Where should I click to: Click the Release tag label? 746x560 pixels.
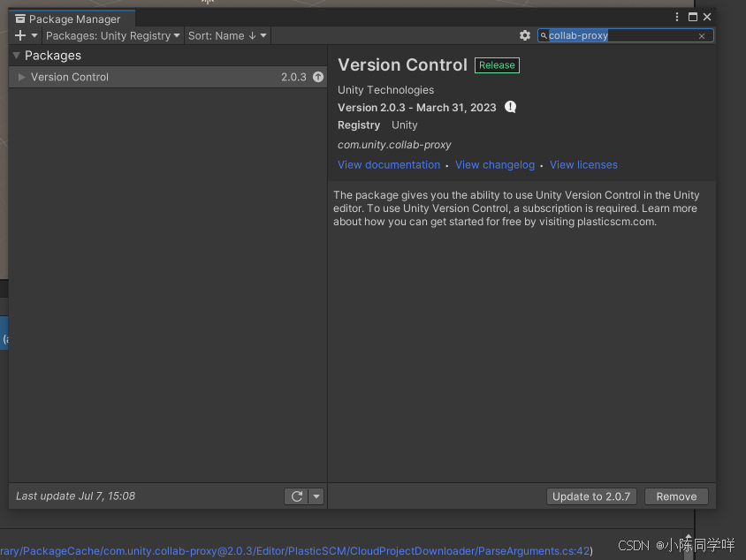click(x=497, y=65)
